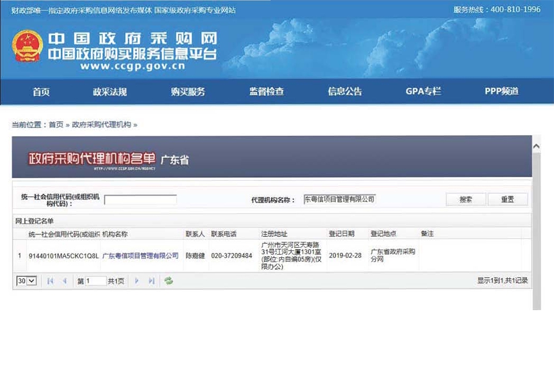
Task: Open the 首页 navigation tab
Action: 41,92
